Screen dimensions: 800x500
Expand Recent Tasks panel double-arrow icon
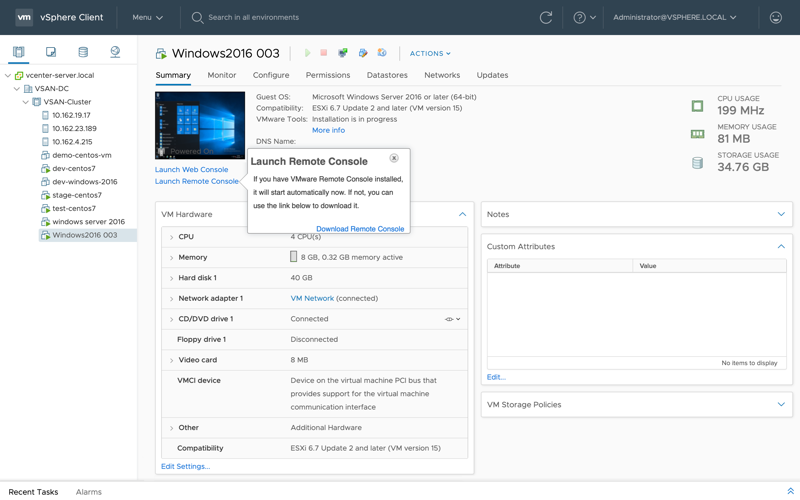click(790, 491)
